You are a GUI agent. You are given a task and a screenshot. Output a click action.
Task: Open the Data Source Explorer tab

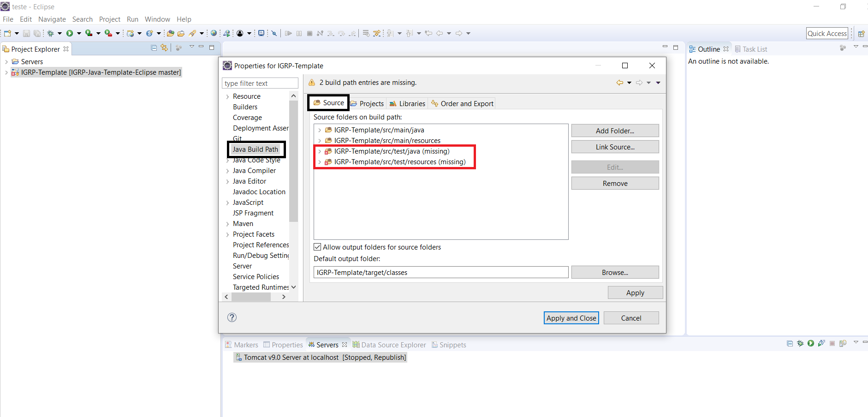tap(389, 345)
